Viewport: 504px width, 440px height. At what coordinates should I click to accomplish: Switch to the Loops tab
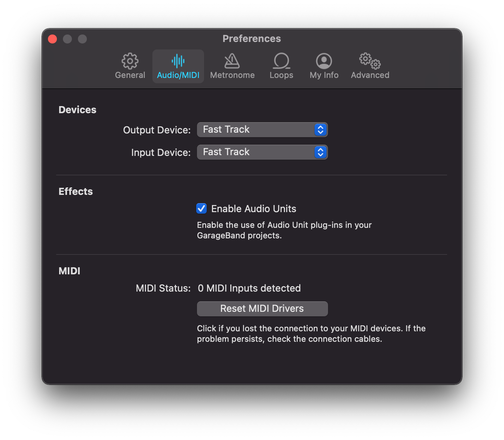[x=281, y=66]
